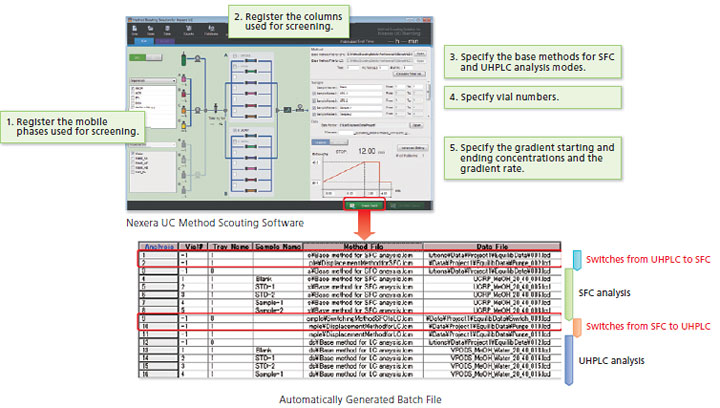Click the mixer icon in flow line
This screenshot has width=720, height=408.
(215, 109)
